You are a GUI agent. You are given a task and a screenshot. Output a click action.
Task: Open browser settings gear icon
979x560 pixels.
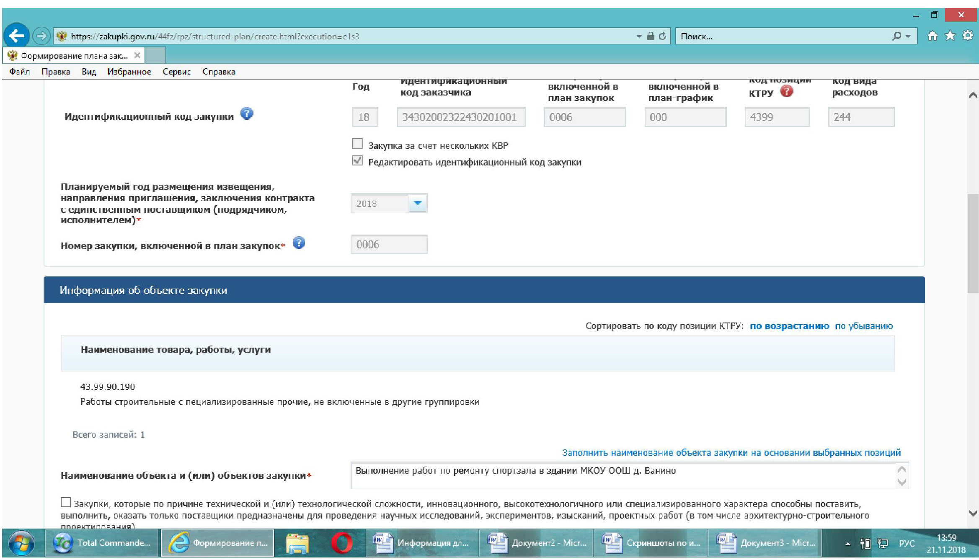(967, 36)
